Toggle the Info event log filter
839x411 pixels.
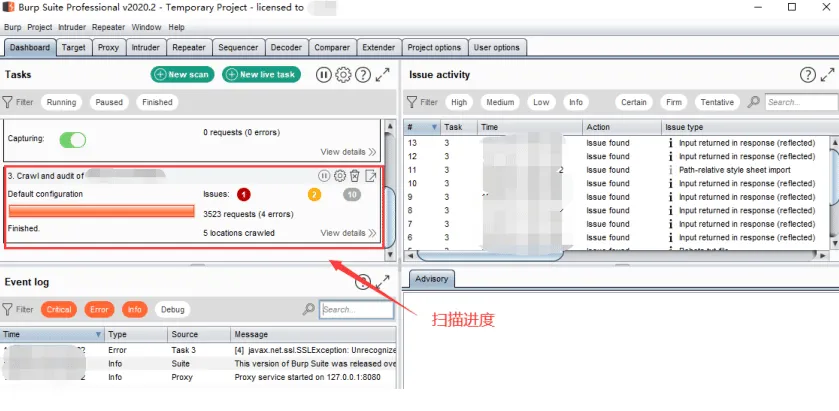[134, 309]
